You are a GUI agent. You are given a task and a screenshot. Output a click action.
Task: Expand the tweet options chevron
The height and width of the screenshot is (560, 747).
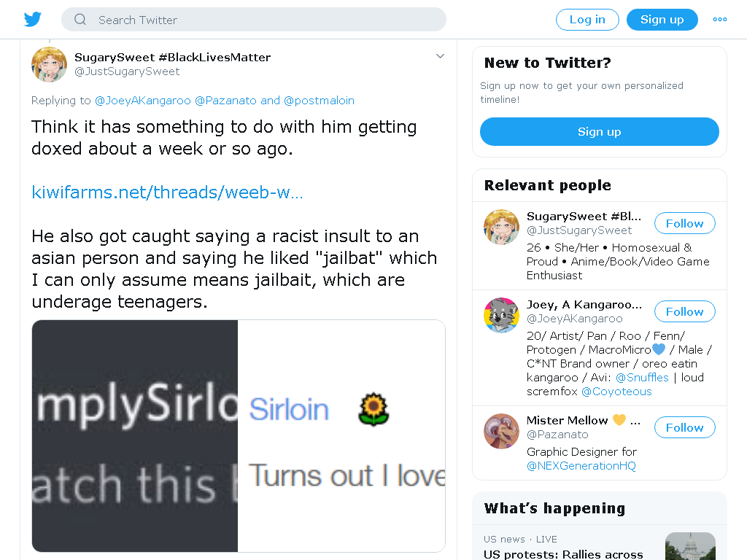(440, 56)
